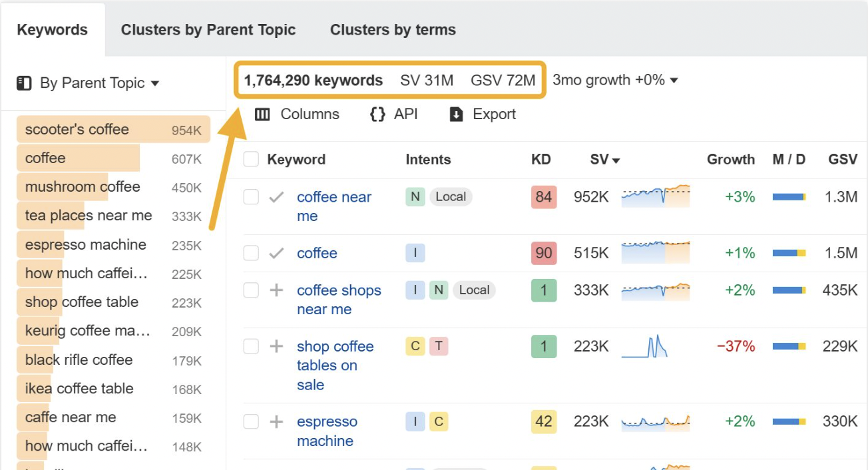Switch to the 'Clusters by Parent Topic' tab
Image resolution: width=868 pixels, height=470 pixels.
click(x=208, y=29)
